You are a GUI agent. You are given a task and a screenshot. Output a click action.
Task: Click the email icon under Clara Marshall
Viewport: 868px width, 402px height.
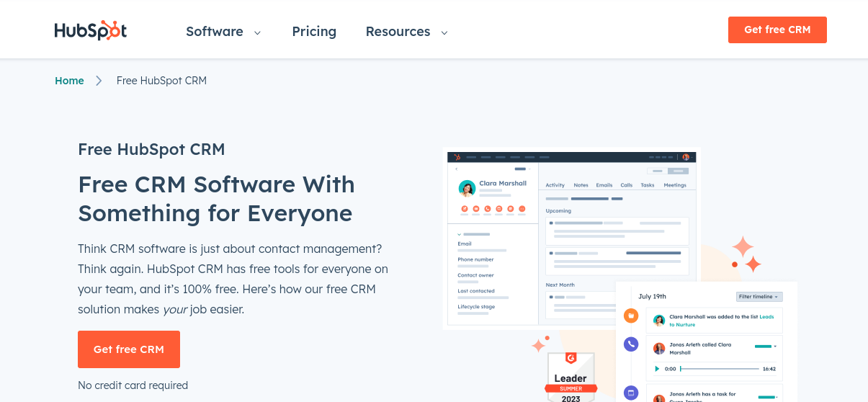click(x=476, y=208)
